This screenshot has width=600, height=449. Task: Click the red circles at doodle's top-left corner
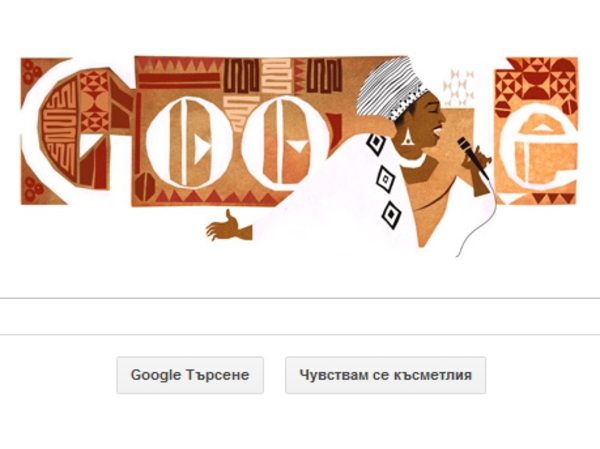click(31, 72)
